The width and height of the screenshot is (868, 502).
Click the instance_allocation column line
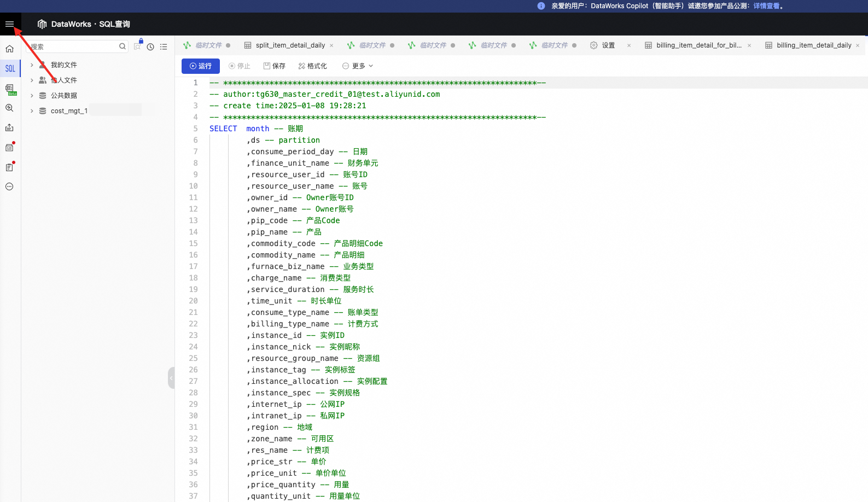tap(317, 381)
